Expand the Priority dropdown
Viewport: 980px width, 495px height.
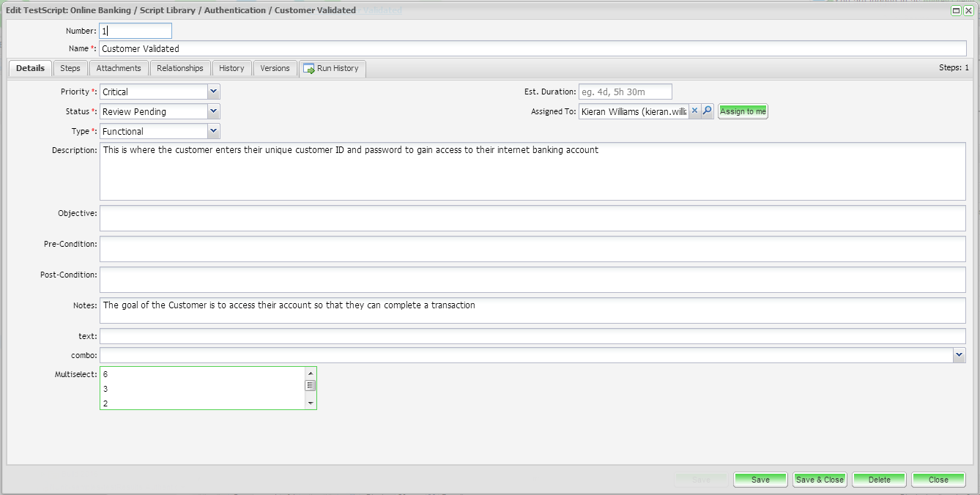click(213, 92)
